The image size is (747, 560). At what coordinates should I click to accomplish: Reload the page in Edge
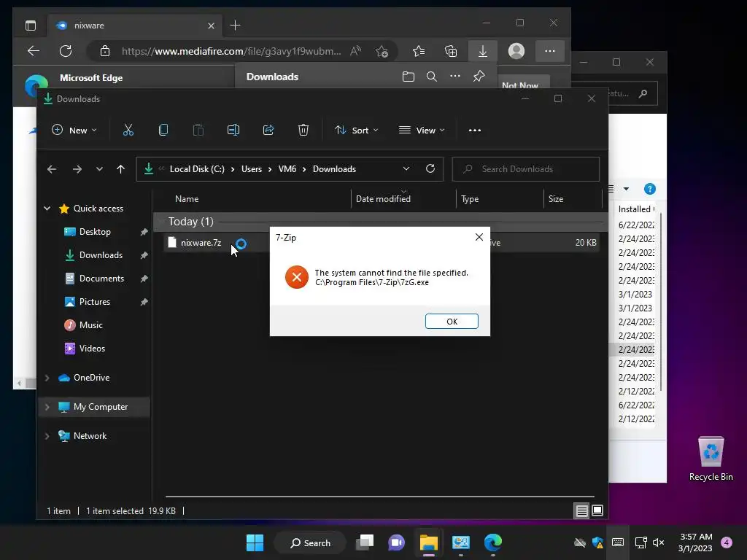click(x=66, y=51)
